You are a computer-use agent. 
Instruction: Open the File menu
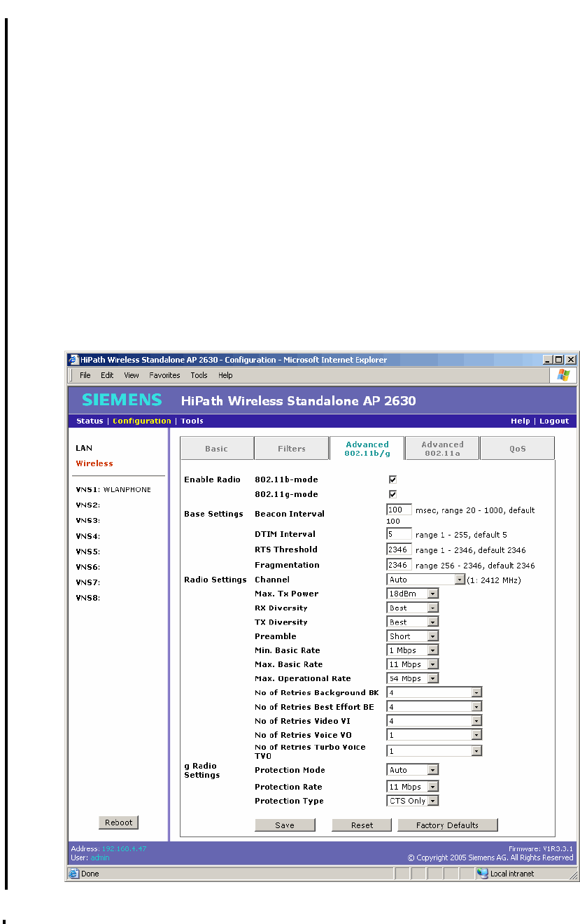coord(85,375)
